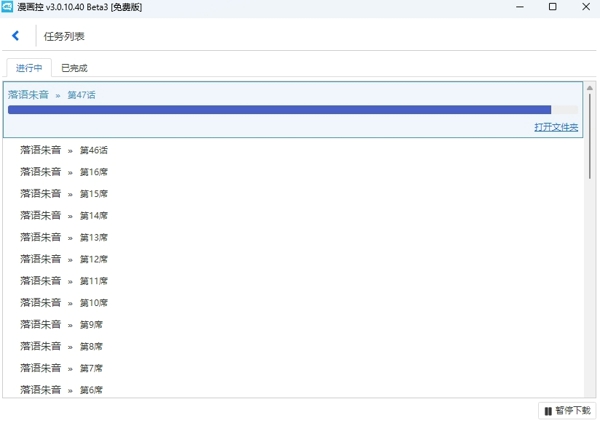Switch to the 已完成 tab

74,68
